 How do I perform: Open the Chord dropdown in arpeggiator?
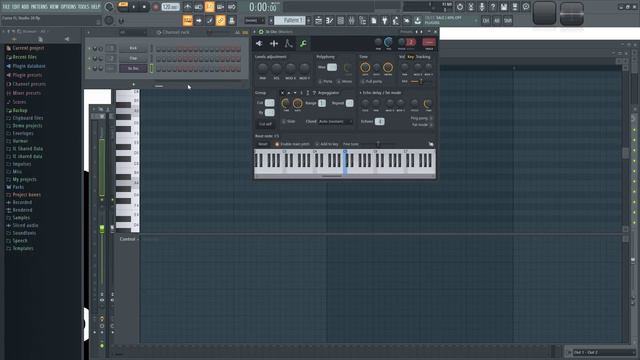point(336,122)
